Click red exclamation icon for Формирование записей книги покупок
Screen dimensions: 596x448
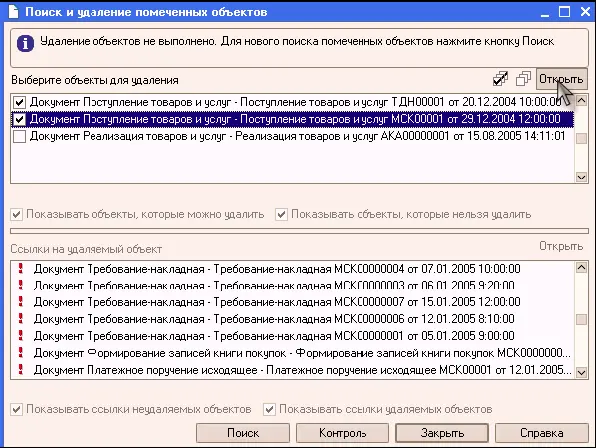tap(21, 353)
